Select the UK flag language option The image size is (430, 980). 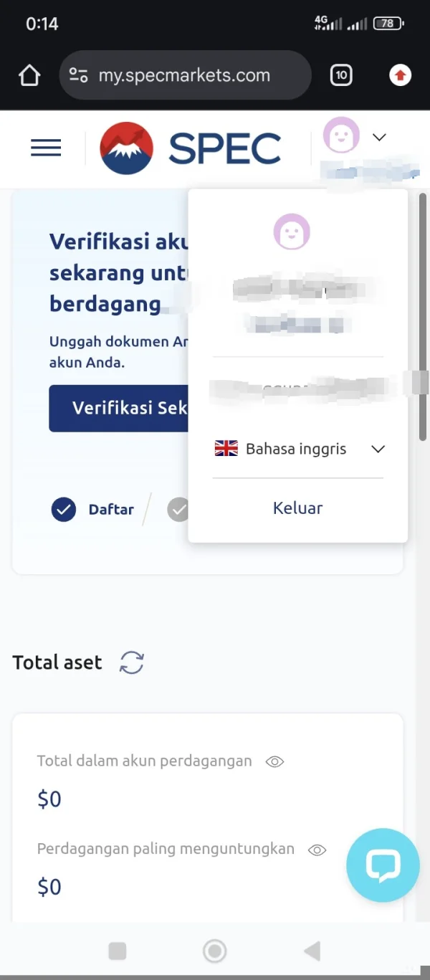point(226,449)
